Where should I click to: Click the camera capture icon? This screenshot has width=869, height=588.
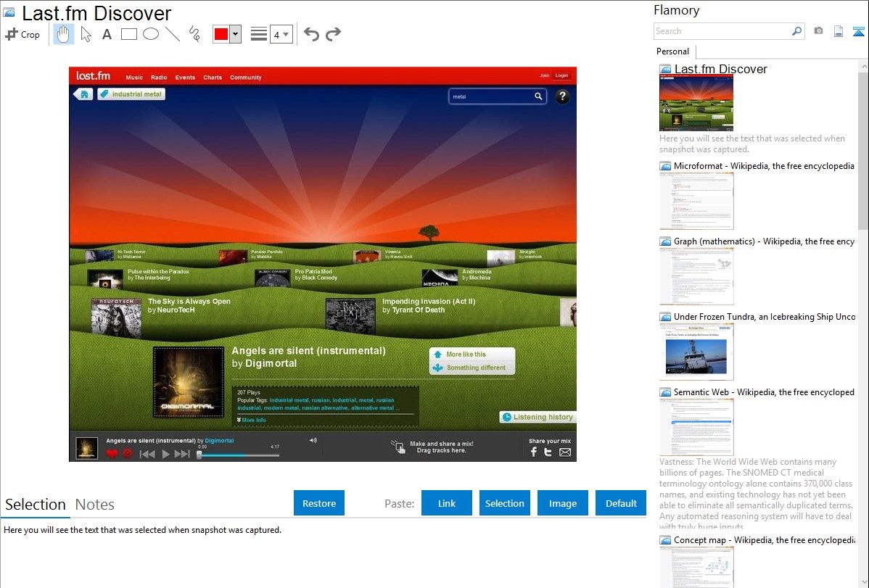pos(818,31)
